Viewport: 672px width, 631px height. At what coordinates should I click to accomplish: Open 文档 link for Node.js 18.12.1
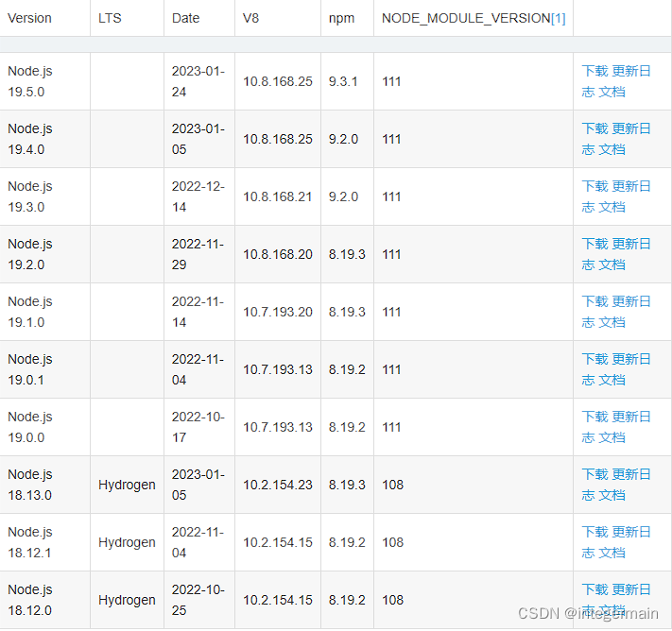pos(612,553)
